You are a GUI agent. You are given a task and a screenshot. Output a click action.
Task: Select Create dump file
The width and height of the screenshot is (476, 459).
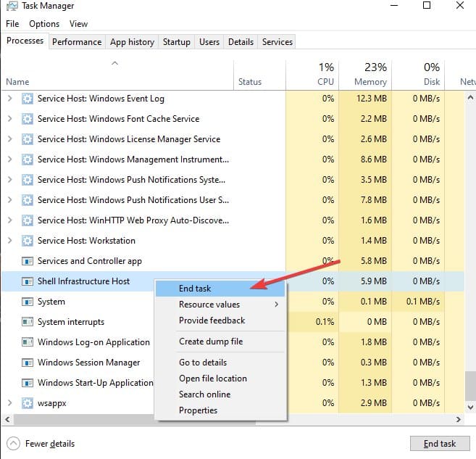tap(220, 342)
